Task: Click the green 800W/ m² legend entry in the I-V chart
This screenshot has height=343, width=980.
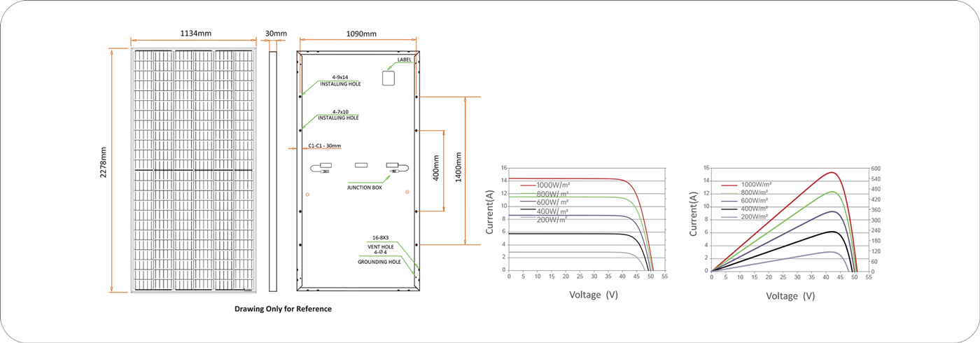Action: click(545, 194)
